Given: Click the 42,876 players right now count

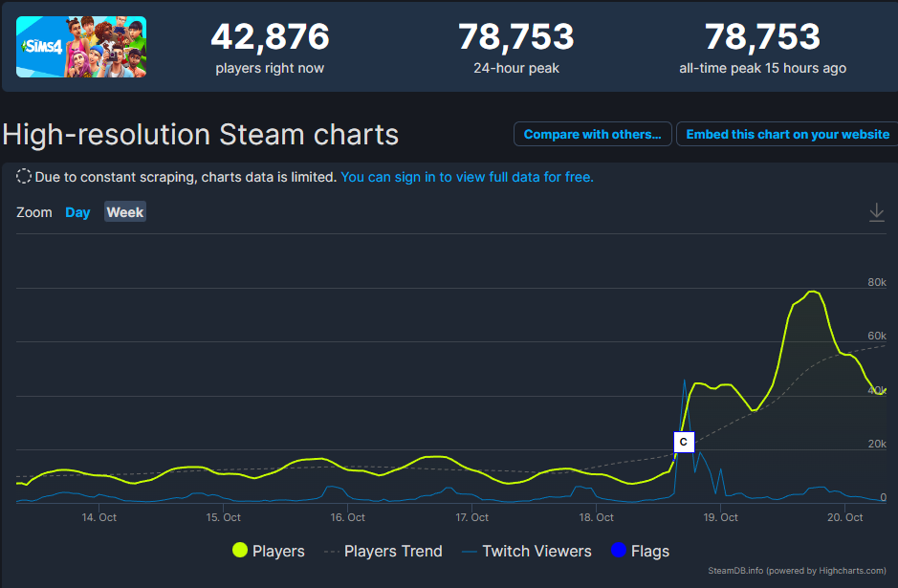Looking at the screenshot, I should [x=270, y=37].
